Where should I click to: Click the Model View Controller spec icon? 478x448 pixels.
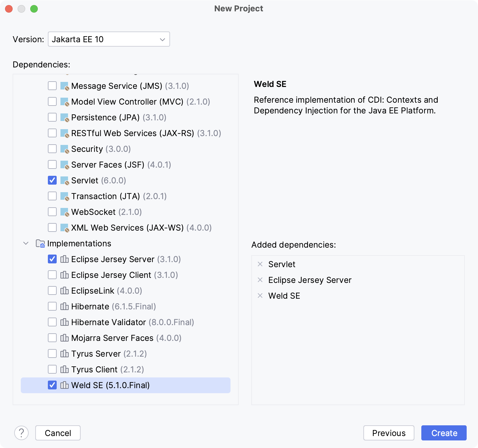pyautogui.click(x=65, y=102)
